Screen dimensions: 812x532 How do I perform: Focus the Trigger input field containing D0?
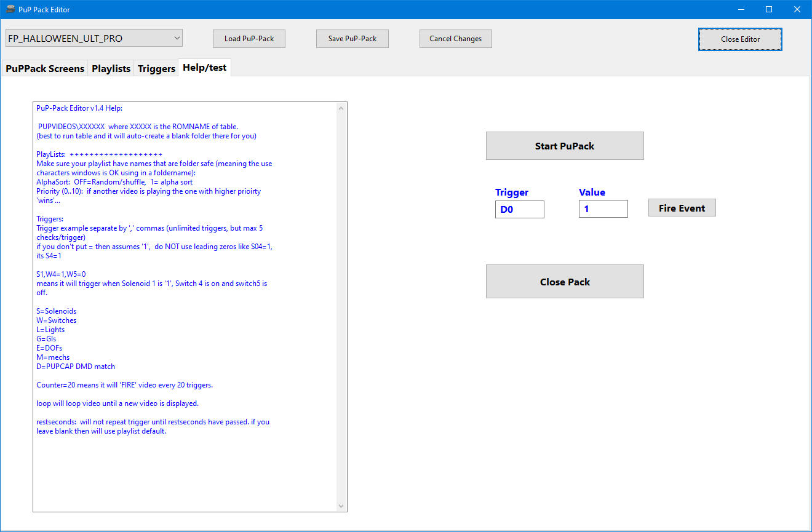tap(519, 209)
